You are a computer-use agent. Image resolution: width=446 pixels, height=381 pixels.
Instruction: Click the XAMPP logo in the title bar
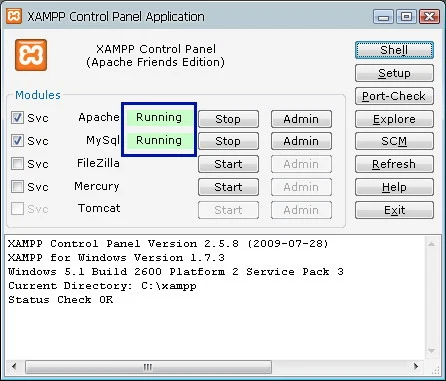[14, 16]
